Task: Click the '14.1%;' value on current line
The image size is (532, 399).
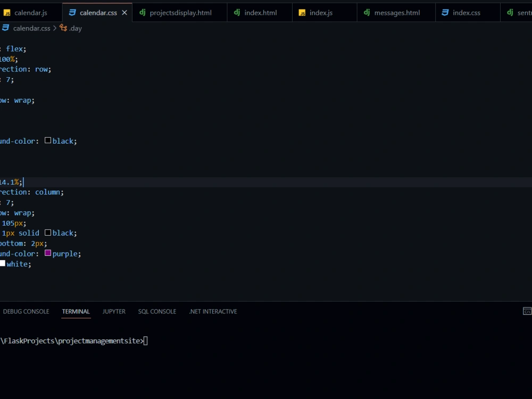Action: (x=11, y=182)
